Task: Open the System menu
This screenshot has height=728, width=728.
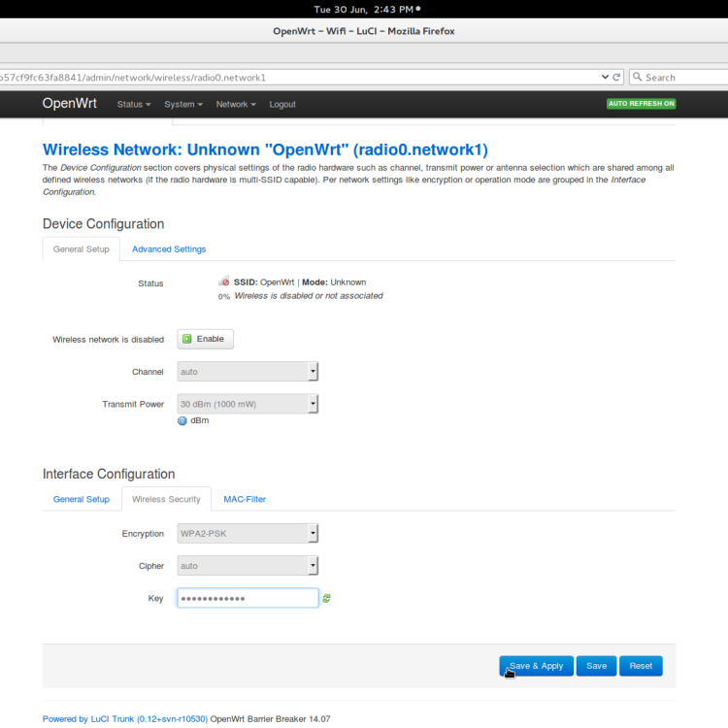Action: 183,104
